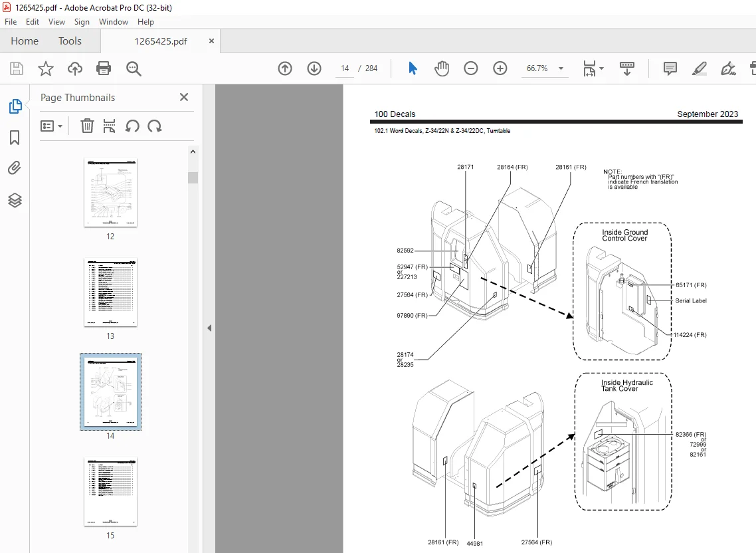This screenshot has width=756, height=553.
Task: Open Fill & Sign tool
Action: [728, 68]
